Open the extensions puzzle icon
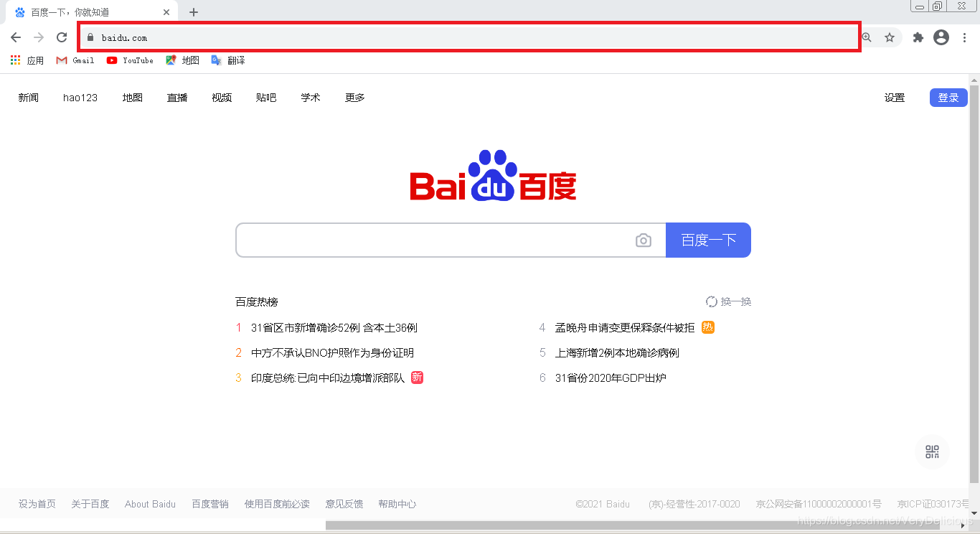This screenshot has height=534, width=980. (918, 37)
